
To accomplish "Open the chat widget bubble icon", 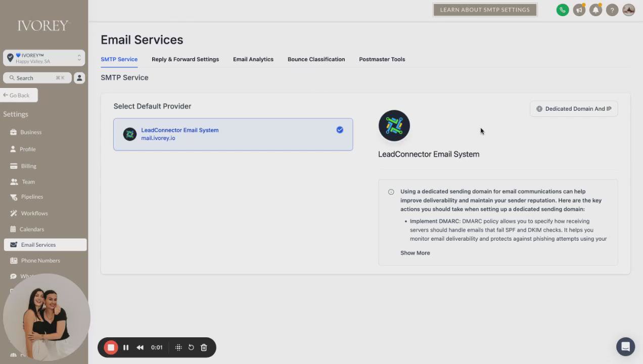I will pyautogui.click(x=625, y=347).
